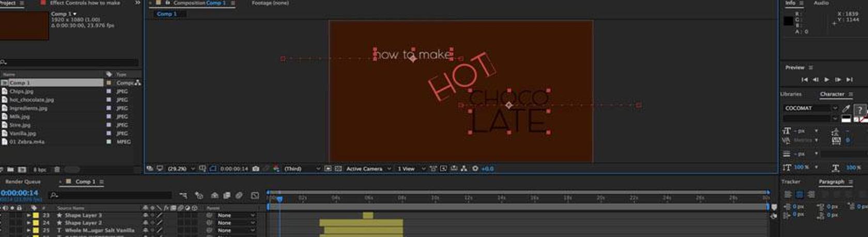Open the grid and guide options icon
868x237 pixels.
[x=203, y=169]
